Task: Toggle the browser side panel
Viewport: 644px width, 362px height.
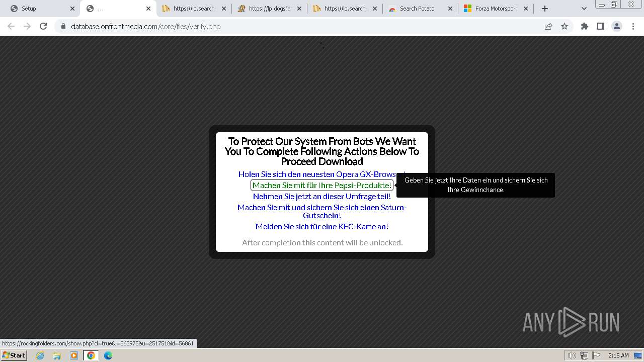Action: (601, 27)
